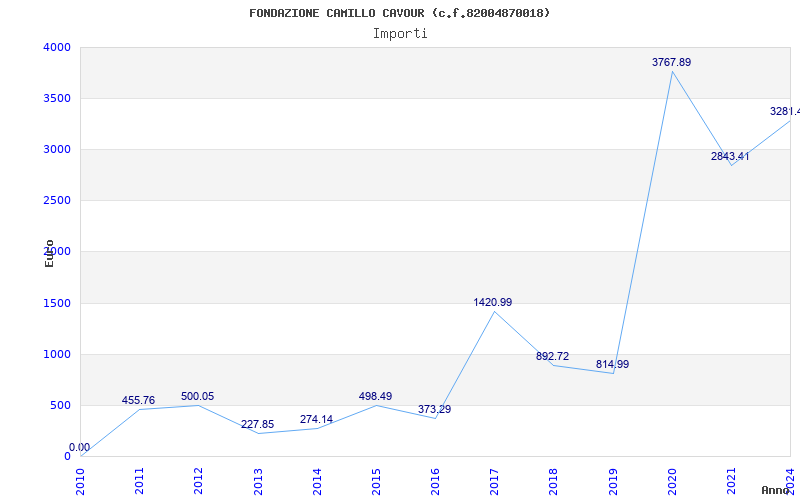Click the 2012 x-axis year label

pos(199,481)
